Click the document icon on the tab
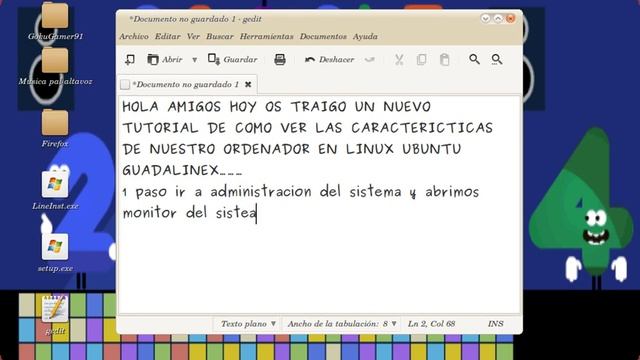The width and height of the screenshot is (640, 360). click(x=125, y=84)
